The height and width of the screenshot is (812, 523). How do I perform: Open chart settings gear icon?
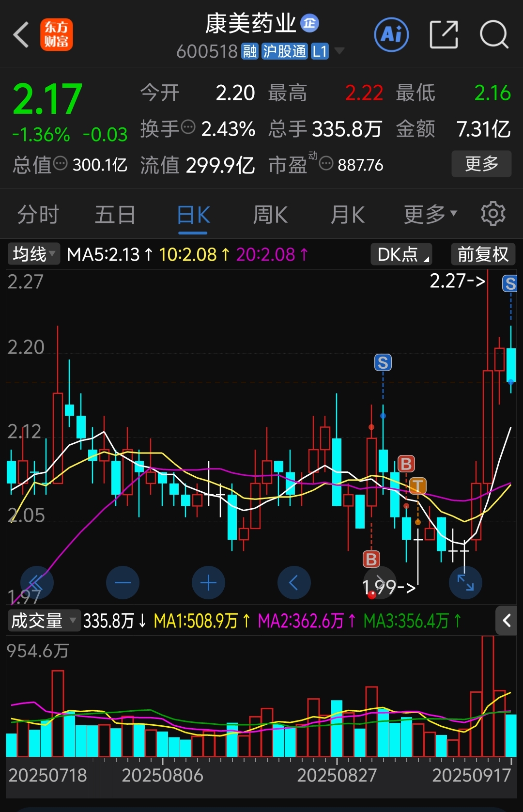493,214
